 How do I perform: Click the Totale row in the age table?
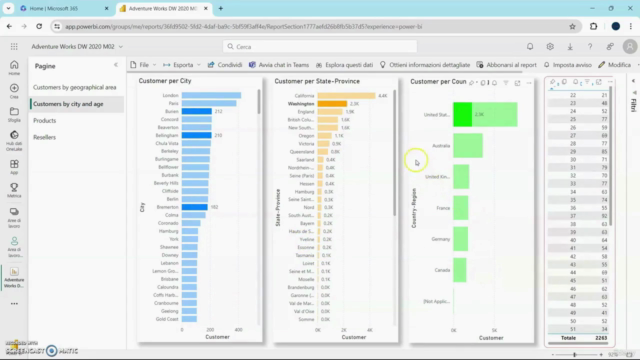[x=579, y=338]
